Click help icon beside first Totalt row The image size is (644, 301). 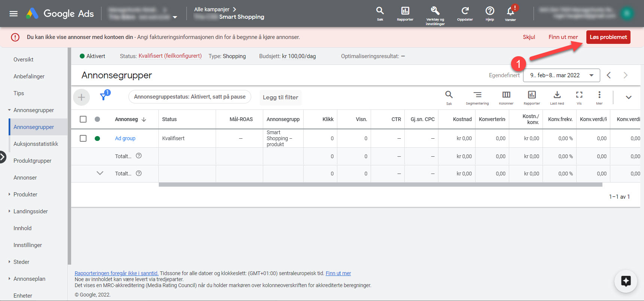point(139,156)
